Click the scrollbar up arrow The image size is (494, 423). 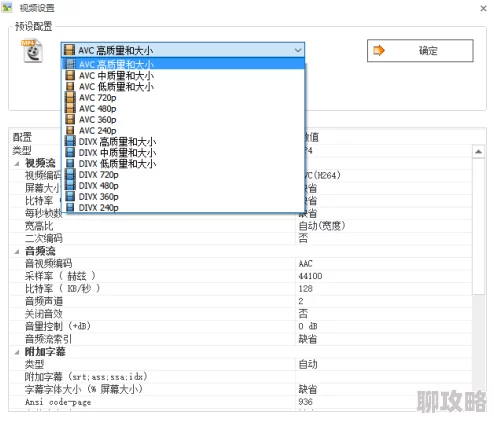(479, 152)
